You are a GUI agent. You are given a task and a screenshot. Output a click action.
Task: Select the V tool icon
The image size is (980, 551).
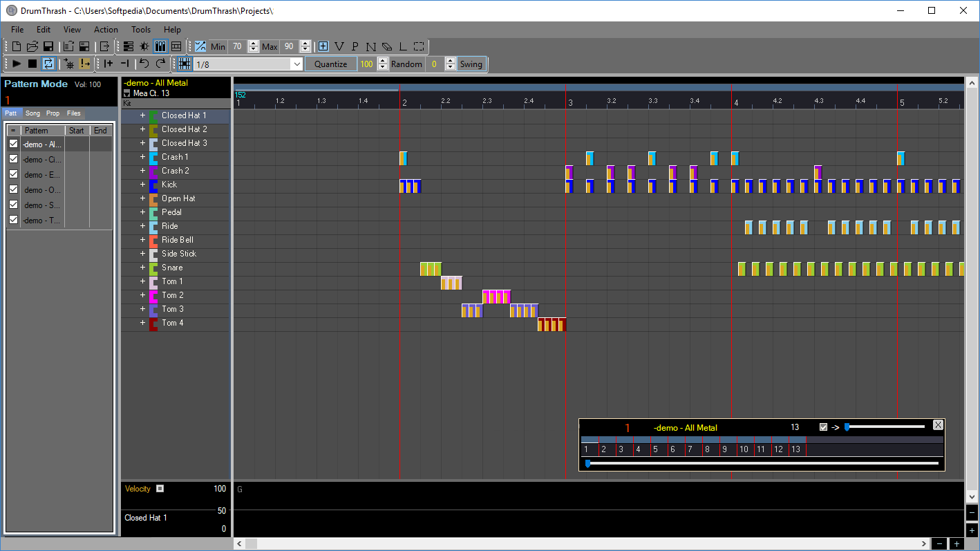(339, 46)
